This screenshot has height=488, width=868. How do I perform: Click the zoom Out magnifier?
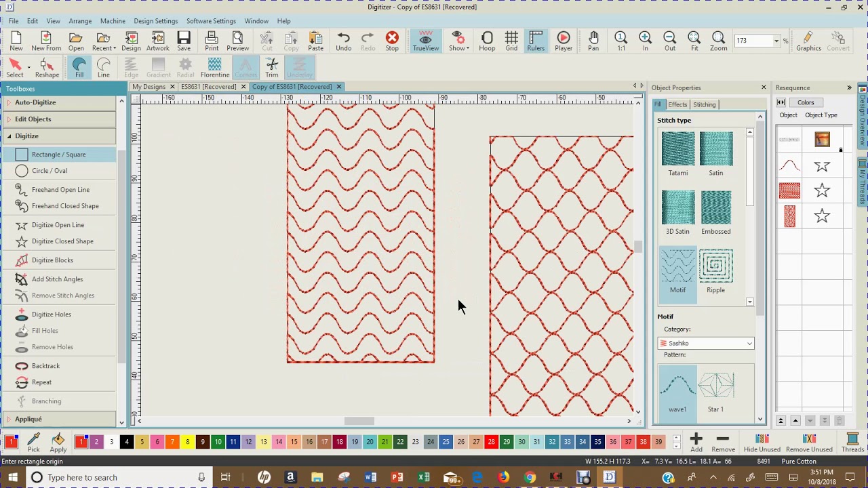670,41
